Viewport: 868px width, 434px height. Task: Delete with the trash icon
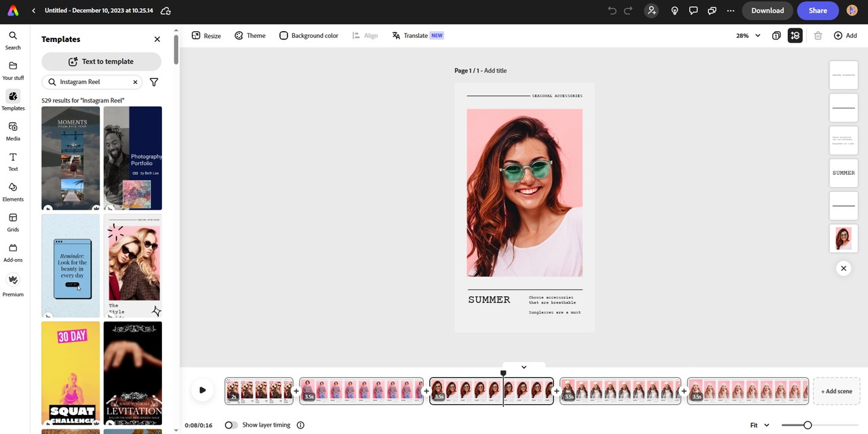(818, 35)
